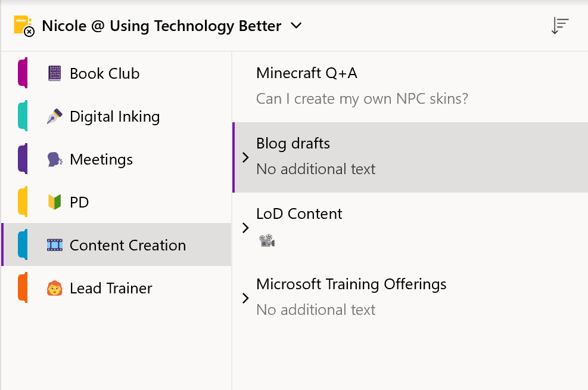Click the Book Club book emoji icon

click(x=55, y=73)
